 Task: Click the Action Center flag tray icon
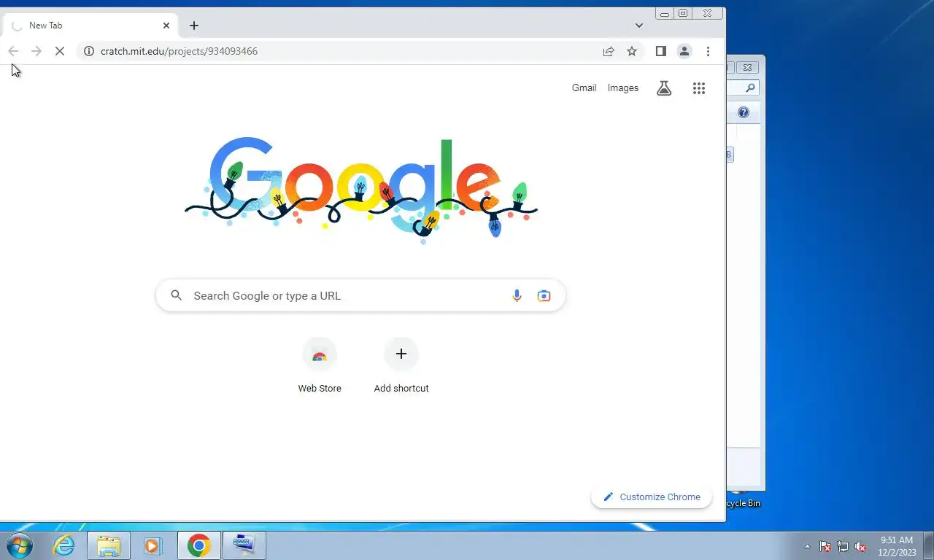point(825,546)
